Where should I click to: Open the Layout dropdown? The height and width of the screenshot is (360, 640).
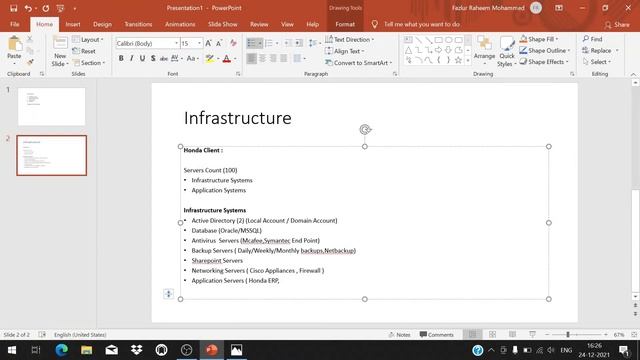click(88, 40)
